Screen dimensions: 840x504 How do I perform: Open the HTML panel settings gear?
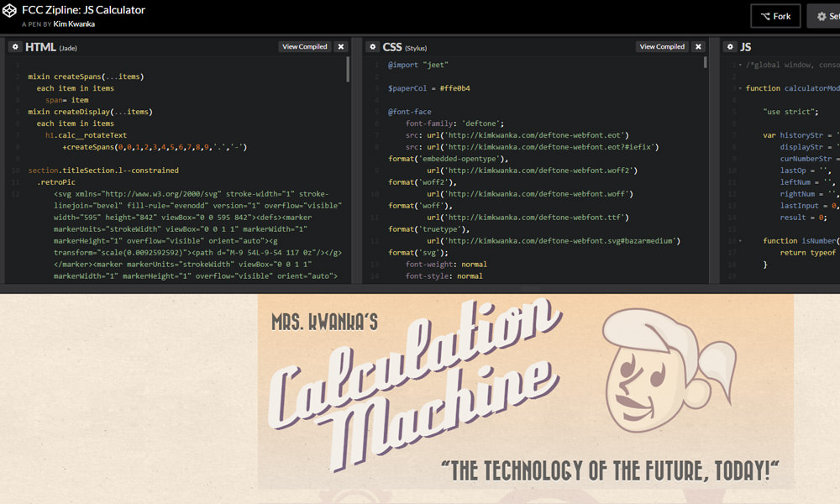(x=15, y=46)
